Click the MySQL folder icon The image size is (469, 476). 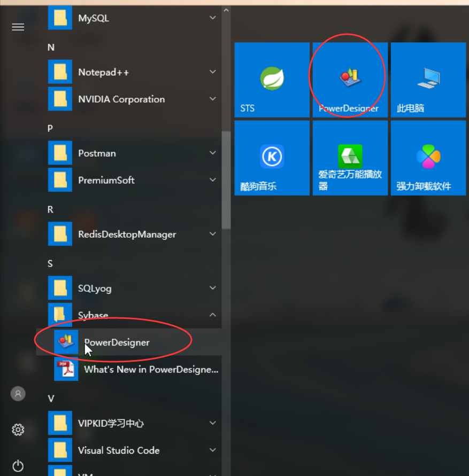pyautogui.click(x=60, y=18)
